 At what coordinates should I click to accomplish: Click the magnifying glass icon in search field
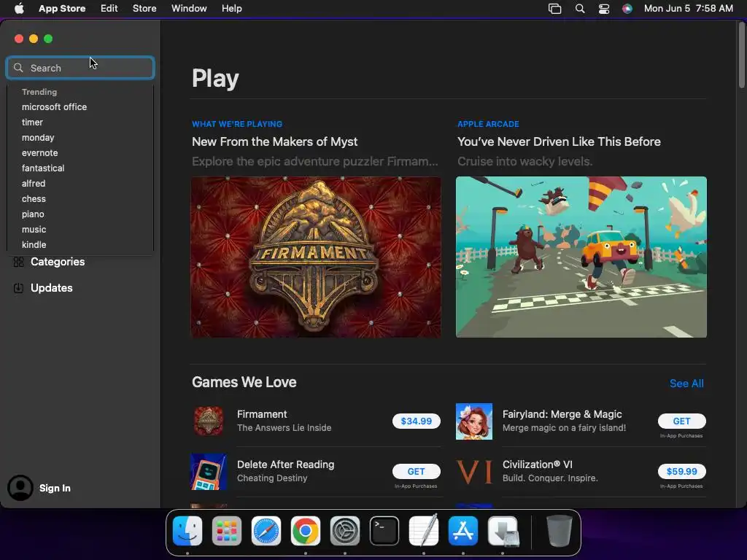pyautogui.click(x=18, y=68)
